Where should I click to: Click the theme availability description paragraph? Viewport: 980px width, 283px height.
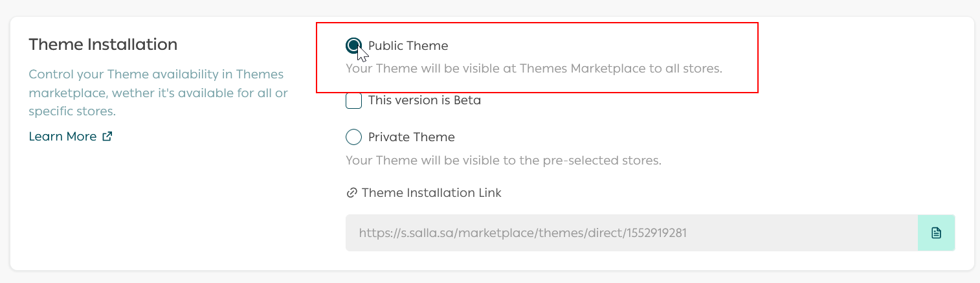click(x=158, y=93)
